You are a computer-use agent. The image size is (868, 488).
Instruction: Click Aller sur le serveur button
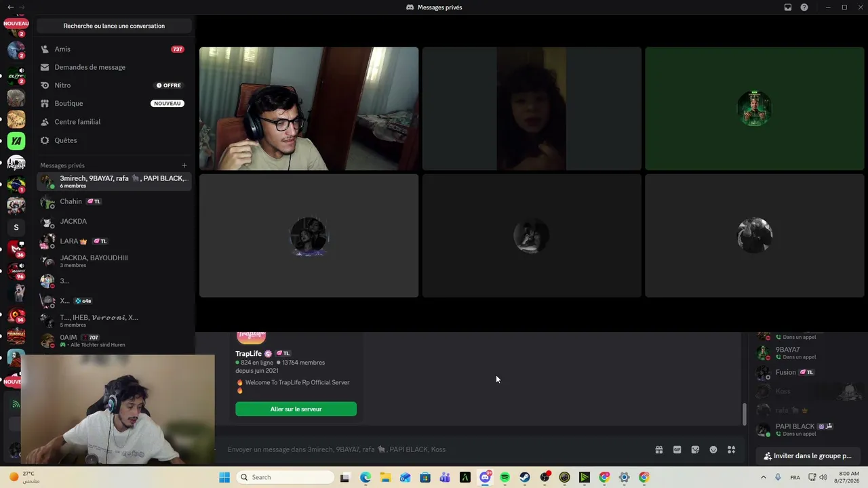[296, 409]
